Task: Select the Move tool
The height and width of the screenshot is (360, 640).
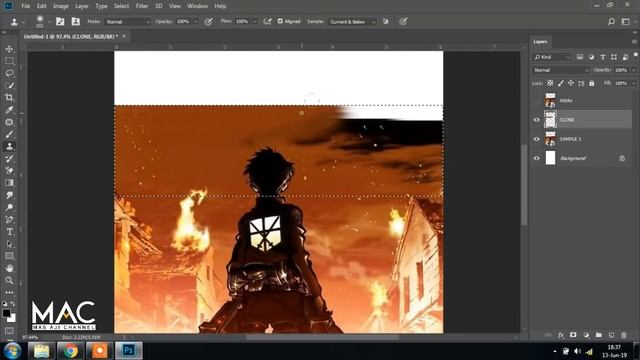Action: coord(9,49)
